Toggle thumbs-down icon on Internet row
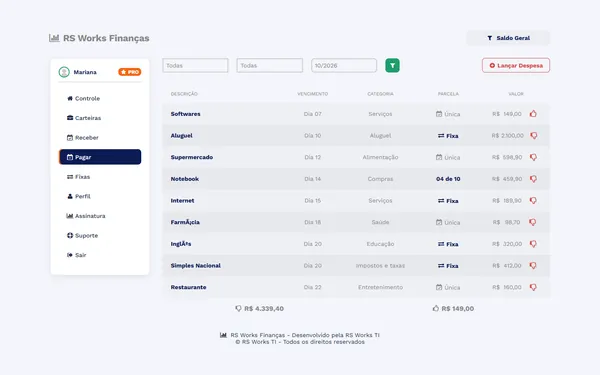The image size is (600, 375). point(533,201)
